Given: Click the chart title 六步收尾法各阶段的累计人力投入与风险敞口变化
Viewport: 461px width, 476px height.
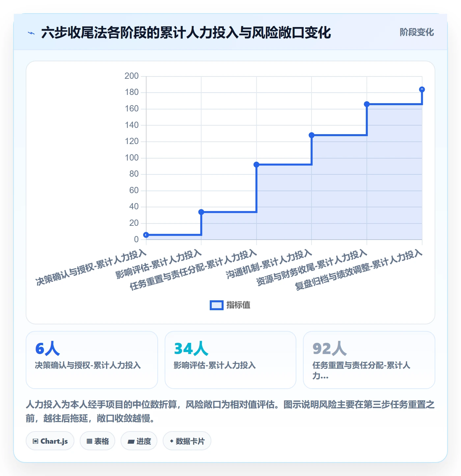Looking at the screenshot, I should tap(186, 33).
